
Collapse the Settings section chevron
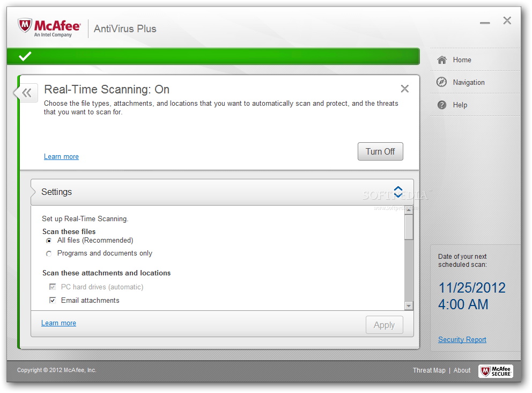click(398, 192)
